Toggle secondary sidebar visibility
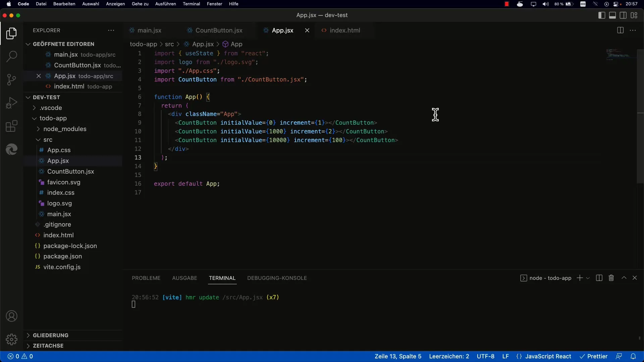The width and height of the screenshot is (644, 362). point(623,15)
